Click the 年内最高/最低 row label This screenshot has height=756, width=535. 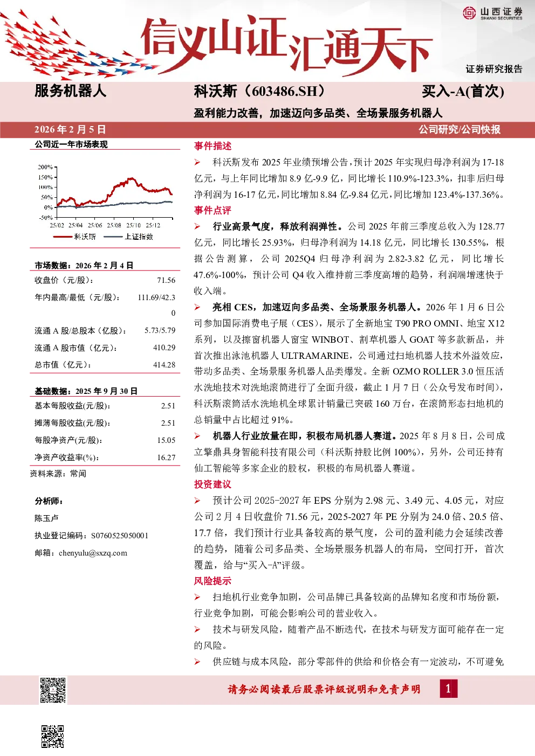[x=77, y=297]
